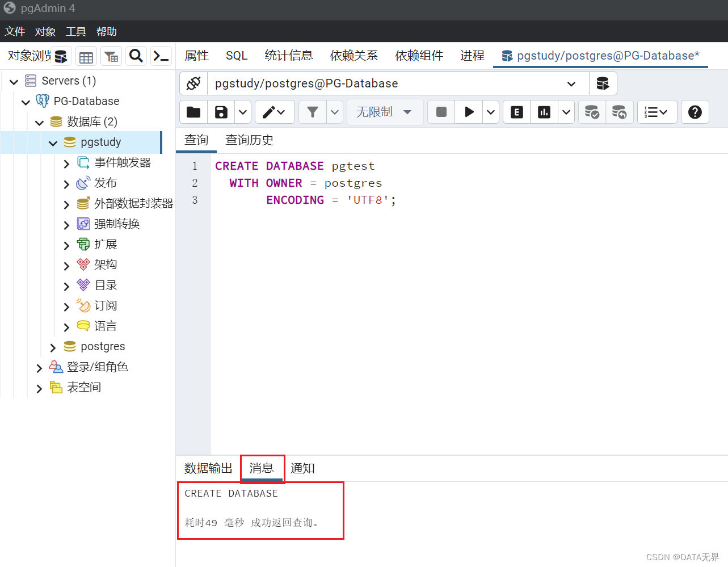The height and width of the screenshot is (567, 728).
Task: Expand the 外部数据封装器 node
Action: click(66, 204)
